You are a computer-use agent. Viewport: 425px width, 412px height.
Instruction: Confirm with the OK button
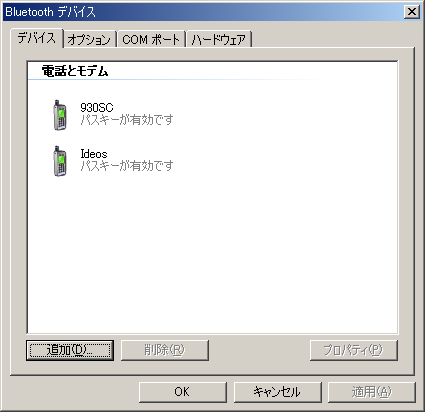(x=183, y=392)
